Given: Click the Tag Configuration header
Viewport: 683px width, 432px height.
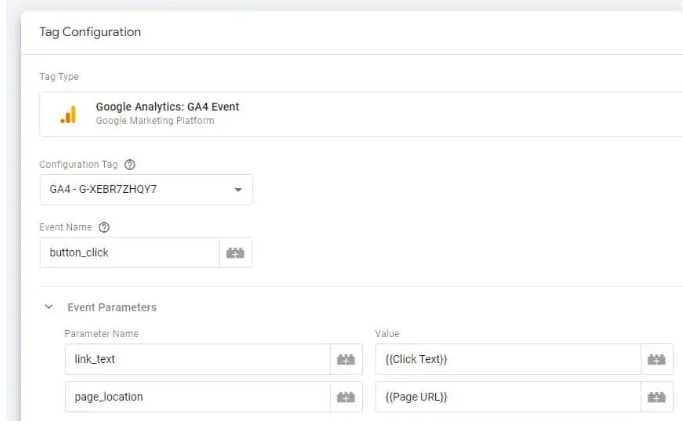Looking at the screenshot, I should click(x=90, y=32).
